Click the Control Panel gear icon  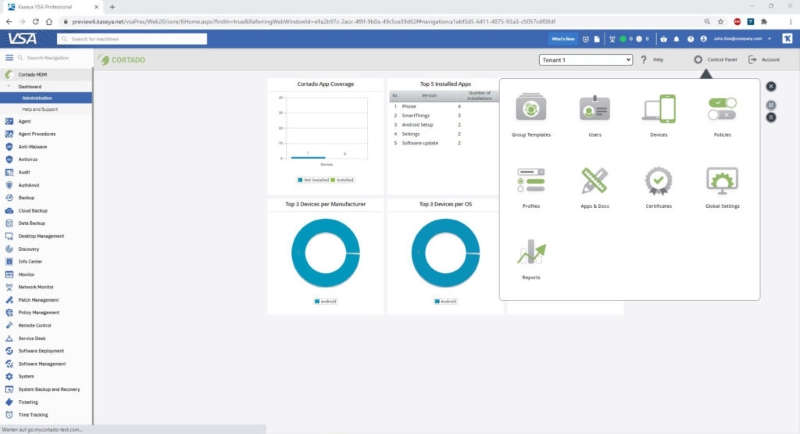click(x=698, y=60)
